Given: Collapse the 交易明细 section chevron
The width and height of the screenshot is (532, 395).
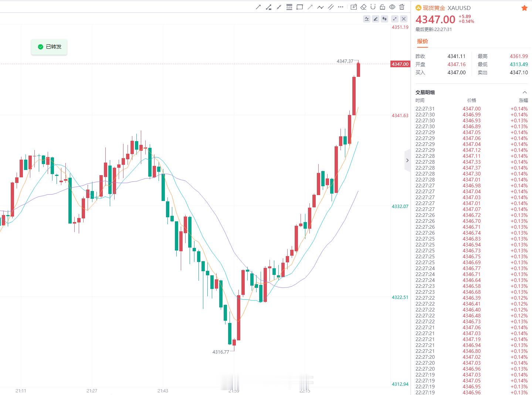Looking at the screenshot, I should (x=525, y=92).
